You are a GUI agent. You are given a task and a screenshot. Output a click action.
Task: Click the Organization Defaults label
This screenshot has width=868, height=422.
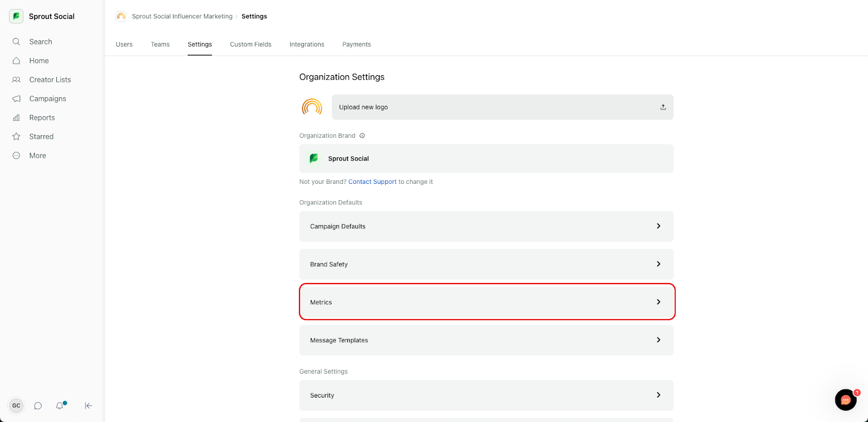click(331, 202)
